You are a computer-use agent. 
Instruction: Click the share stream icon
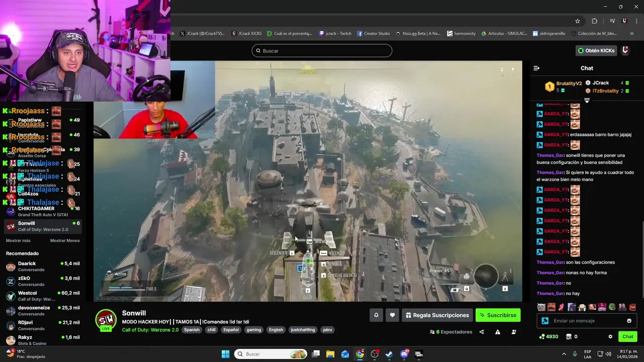click(x=481, y=332)
